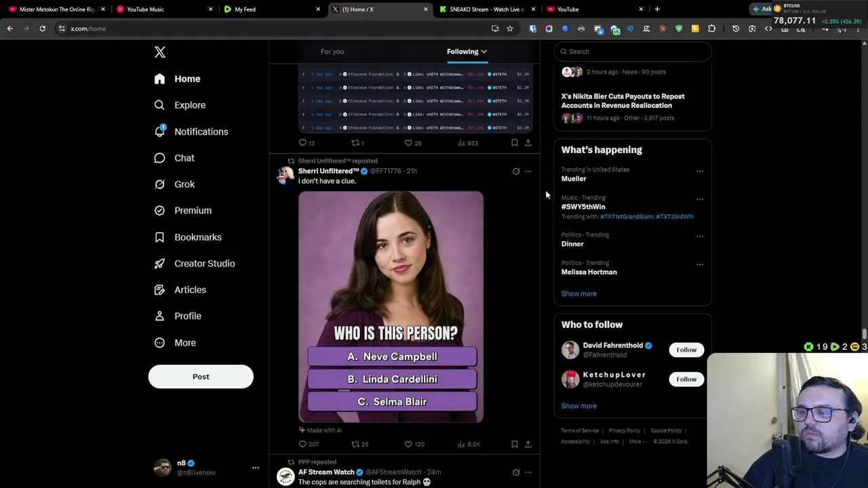Open the Mueller trending topic

(574, 179)
